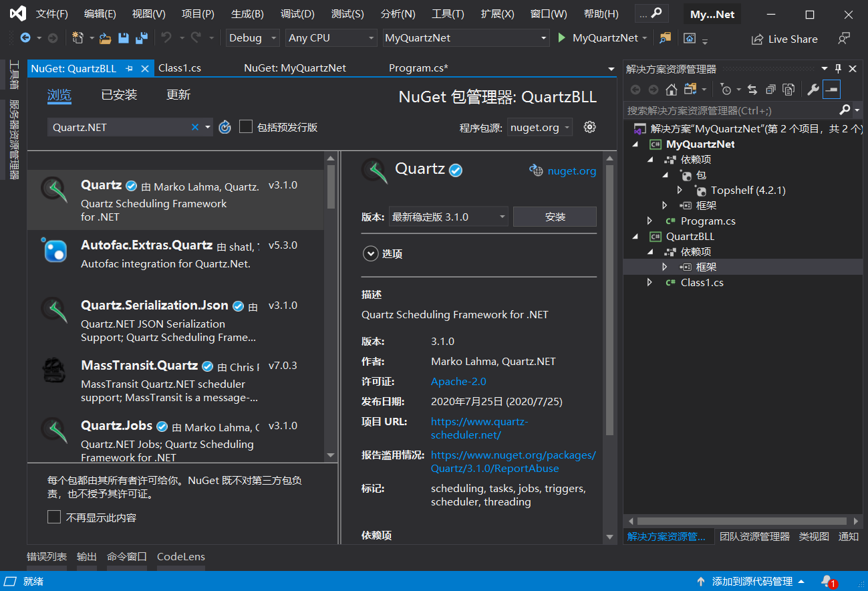Switch to the Program.cs* tab
The width and height of the screenshot is (868, 591).
pyautogui.click(x=418, y=68)
